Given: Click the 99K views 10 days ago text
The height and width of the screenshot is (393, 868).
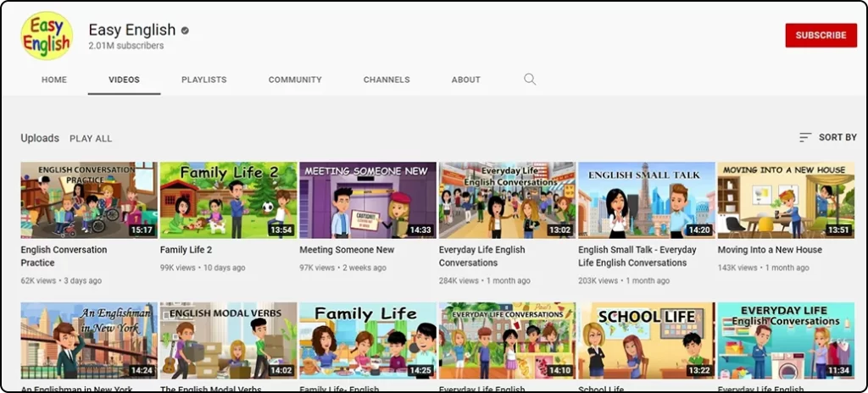Looking at the screenshot, I should (x=203, y=268).
